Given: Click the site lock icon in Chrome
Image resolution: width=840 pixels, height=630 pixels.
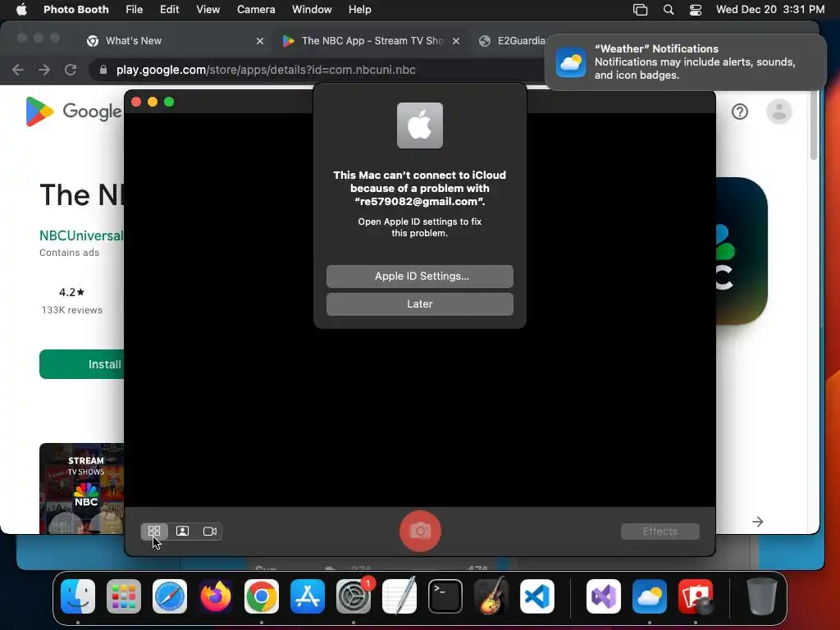Looking at the screenshot, I should 103,70.
